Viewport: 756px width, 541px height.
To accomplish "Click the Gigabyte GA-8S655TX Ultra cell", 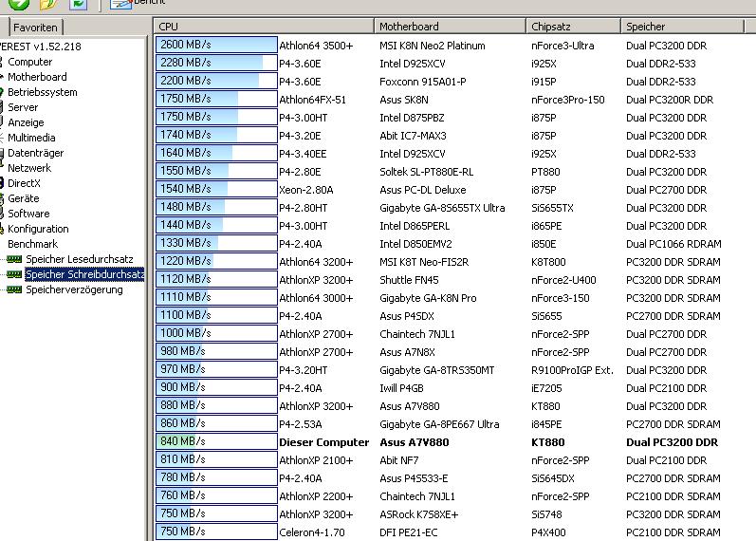I will tap(442, 208).
